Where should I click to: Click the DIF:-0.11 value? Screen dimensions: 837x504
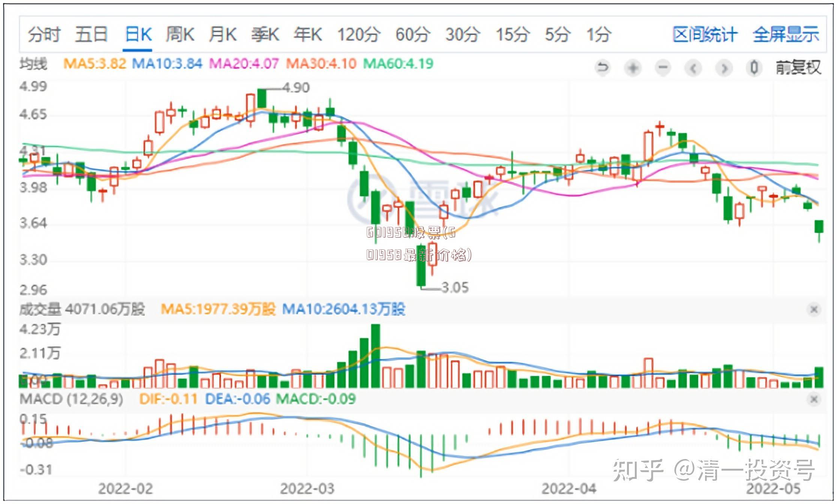[168, 399]
